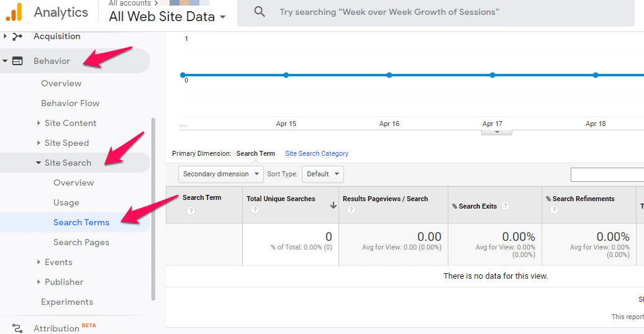The width and height of the screenshot is (644, 334).
Task: Click the table filter search field
Action: coord(607,174)
